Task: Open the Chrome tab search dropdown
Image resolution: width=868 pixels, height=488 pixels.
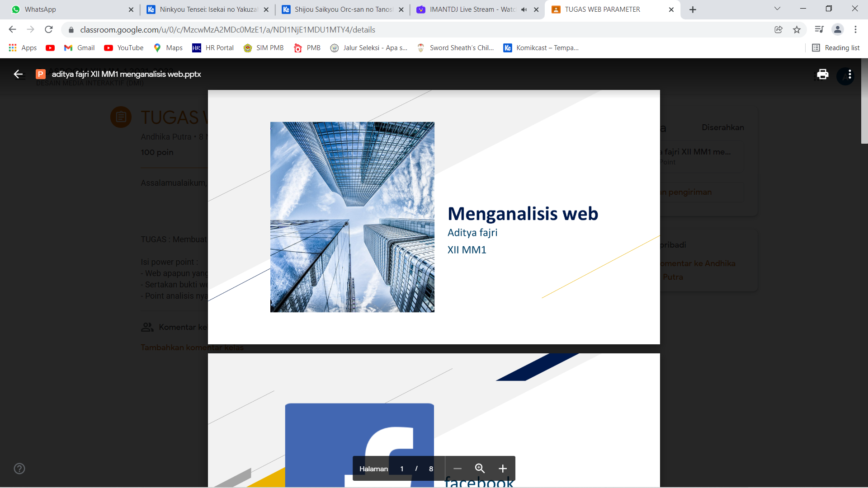Action: tap(777, 9)
